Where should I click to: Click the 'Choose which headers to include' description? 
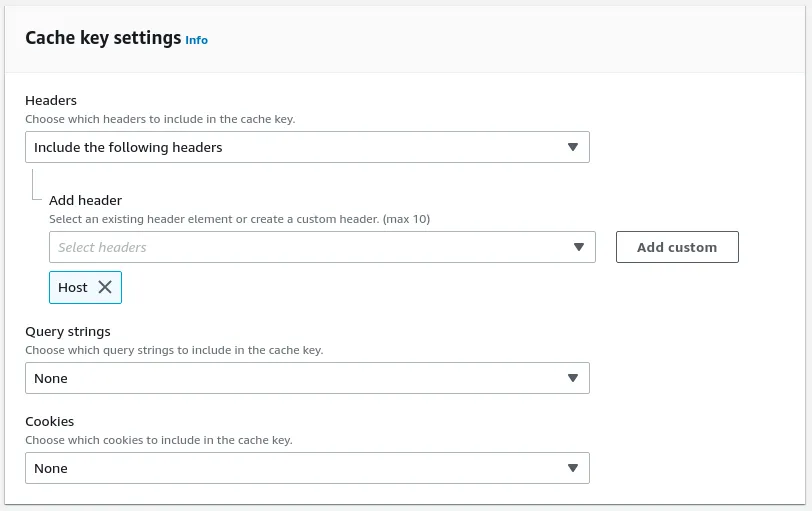[x=160, y=119]
